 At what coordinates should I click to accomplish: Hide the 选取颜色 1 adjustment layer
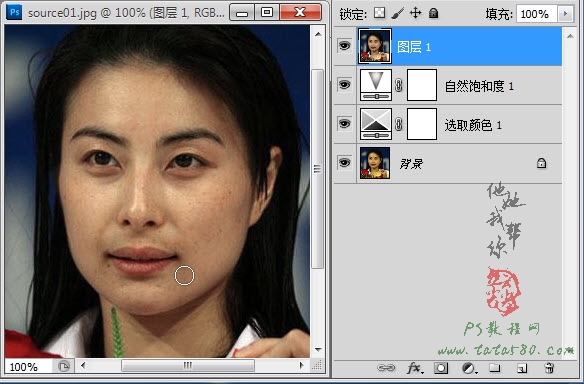click(x=345, y=123)
